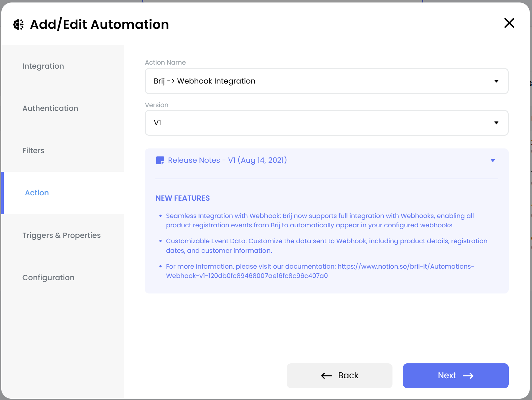
Task: Click the automation gear icon beside the title
Action: [x=18, y=25]
